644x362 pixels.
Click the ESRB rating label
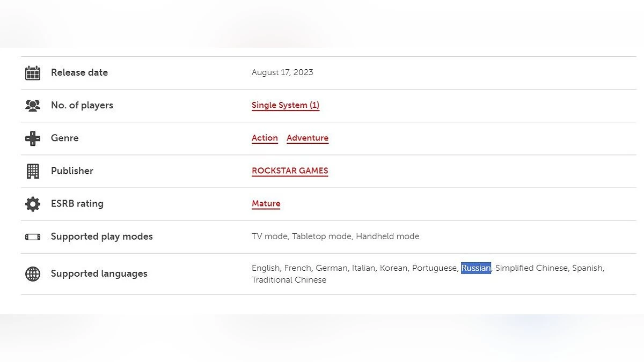coord(77,203)
